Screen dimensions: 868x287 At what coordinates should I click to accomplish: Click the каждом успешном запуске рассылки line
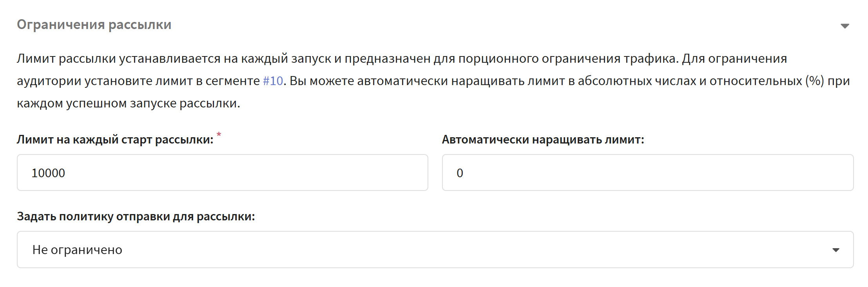tap(128, 103)
